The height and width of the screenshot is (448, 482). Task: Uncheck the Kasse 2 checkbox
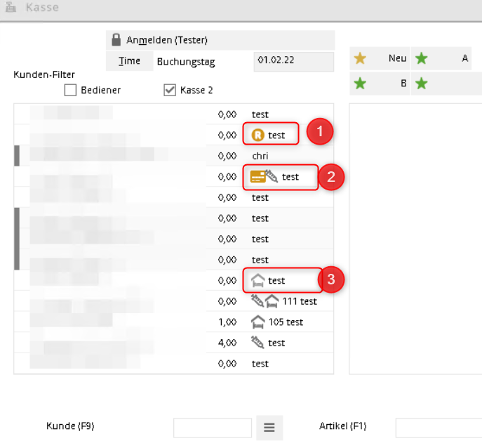tap(170, 90)
